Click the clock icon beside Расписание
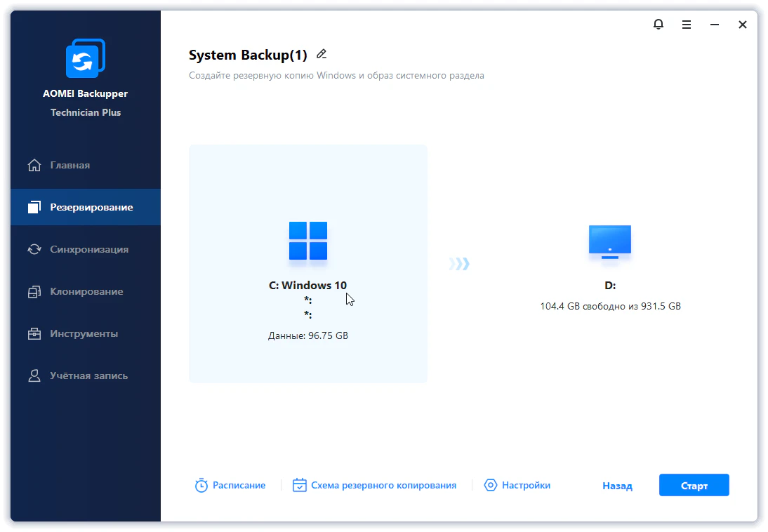The width and height of the screenshot is (768, 532). 201,486
